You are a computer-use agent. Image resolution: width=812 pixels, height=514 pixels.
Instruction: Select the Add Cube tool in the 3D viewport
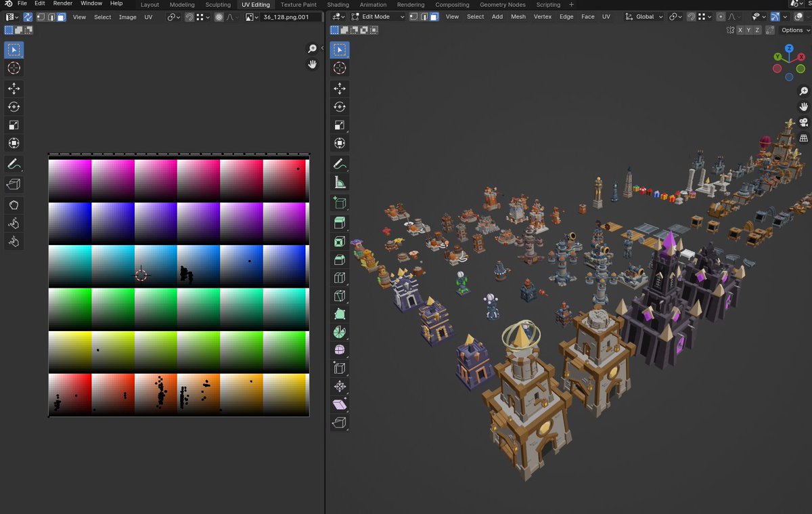point(340,202)
